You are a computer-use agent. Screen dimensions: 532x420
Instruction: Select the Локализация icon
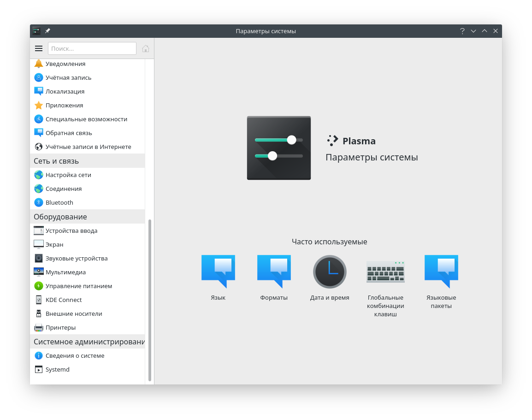39,92
